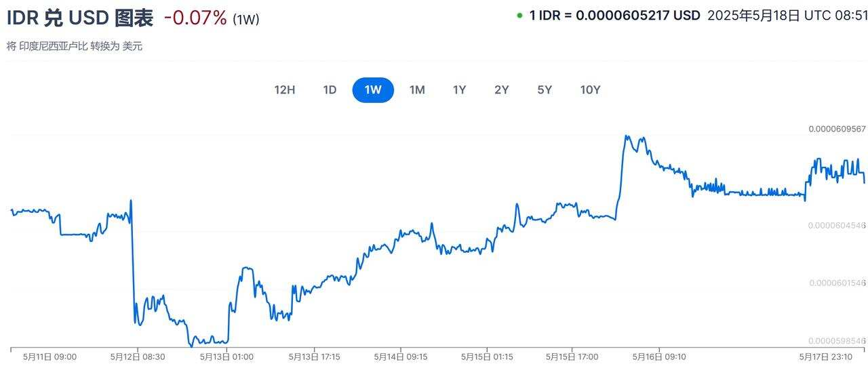Viewport: 868px width, 366px height.
Task: Click the 5月11日 09:00 axis label
Action: [x=50, y=357]
